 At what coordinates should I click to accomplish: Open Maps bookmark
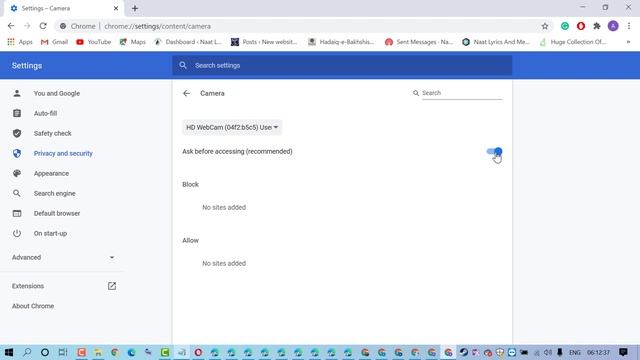pos(132,42)
